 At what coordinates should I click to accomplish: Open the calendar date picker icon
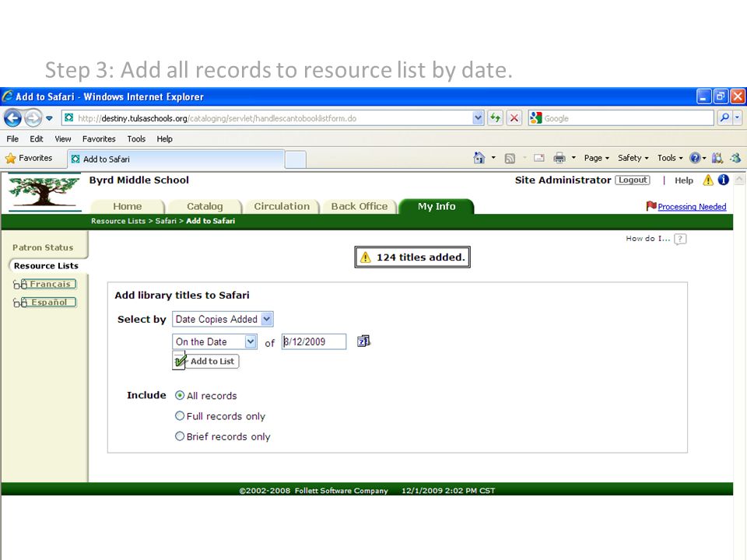363,341
